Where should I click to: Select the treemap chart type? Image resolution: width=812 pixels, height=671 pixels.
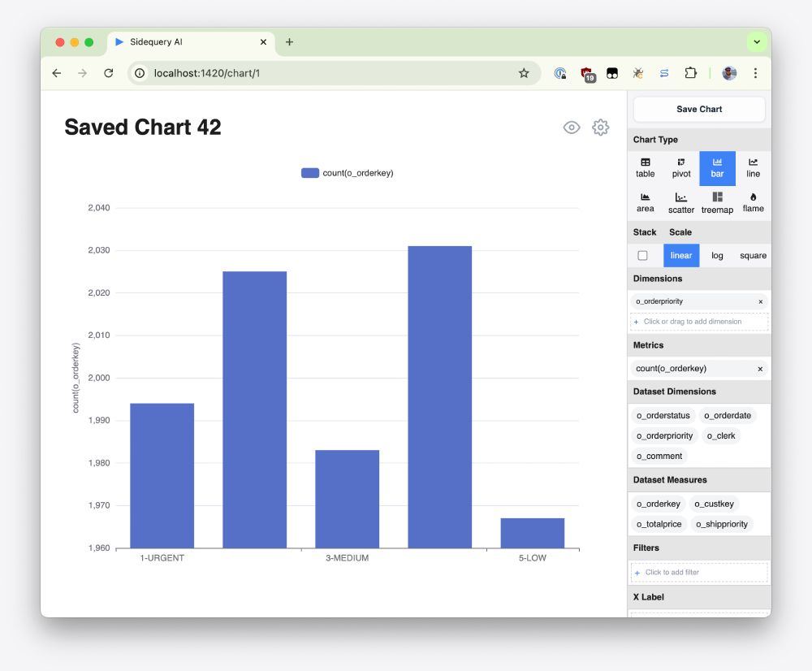pyautogui.click(x=717, y=203)
